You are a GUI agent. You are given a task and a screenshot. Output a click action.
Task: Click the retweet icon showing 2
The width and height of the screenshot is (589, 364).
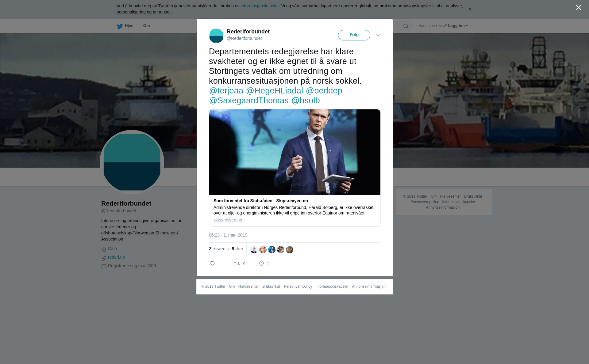pyautogui.click(x=237, y=264)
